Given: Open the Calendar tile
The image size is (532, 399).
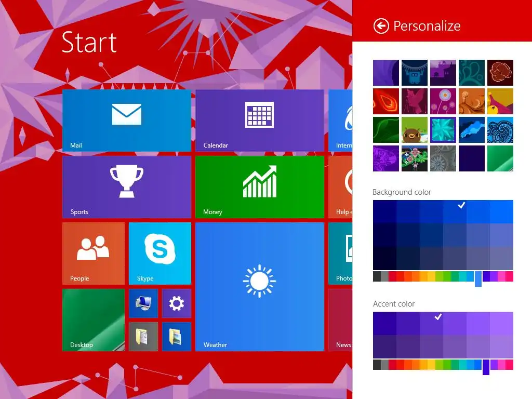Looking at the screenshot, I should click(260, 121).
